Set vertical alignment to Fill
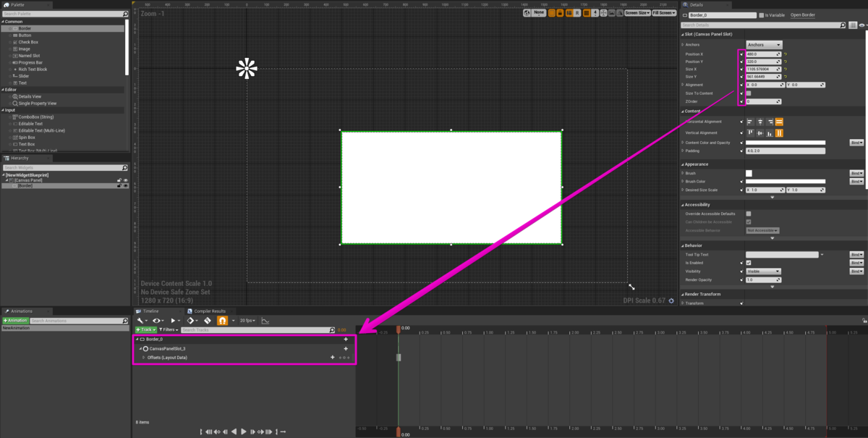Viewport: 868px width, 438px height. point(779,132)
